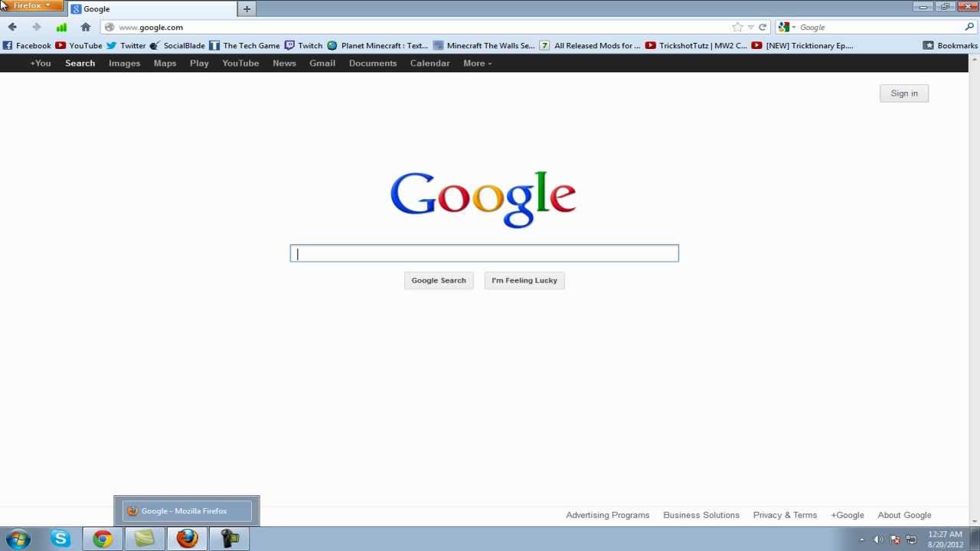
Task: Open Maps in the Google bar
Action: pos(165,64)
